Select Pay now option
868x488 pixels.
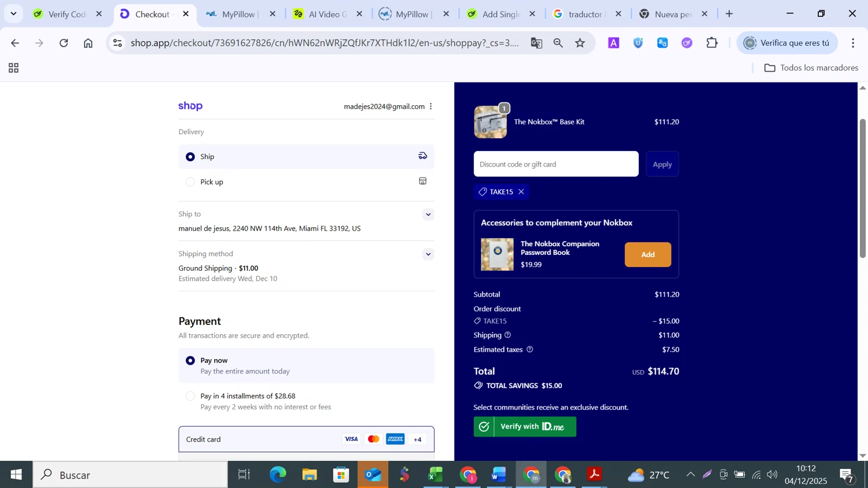pos(306,365)
